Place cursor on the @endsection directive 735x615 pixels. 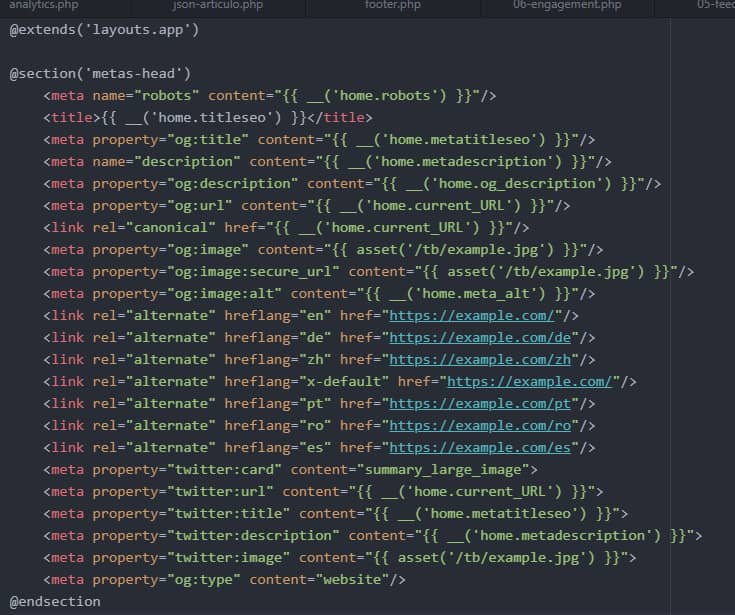[55, 602]
